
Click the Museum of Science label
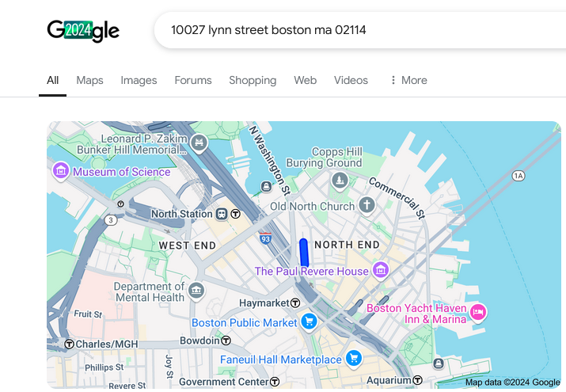(x=122, y=172)
